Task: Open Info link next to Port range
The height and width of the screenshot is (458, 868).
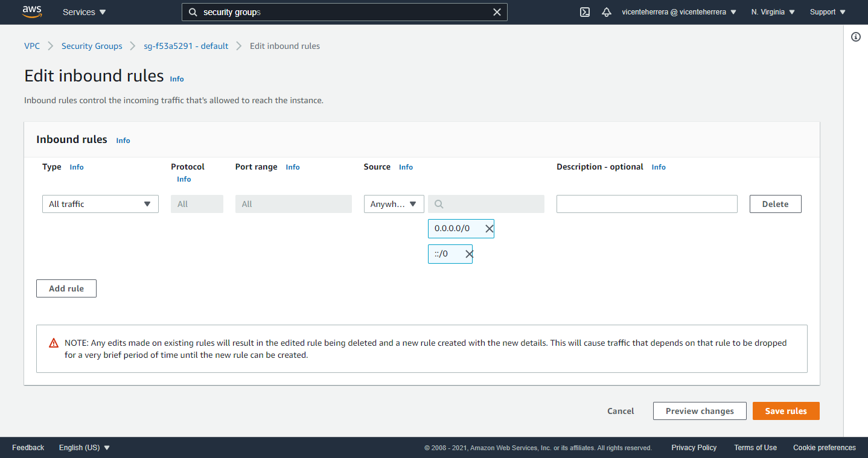Action: tap(293, 167)
